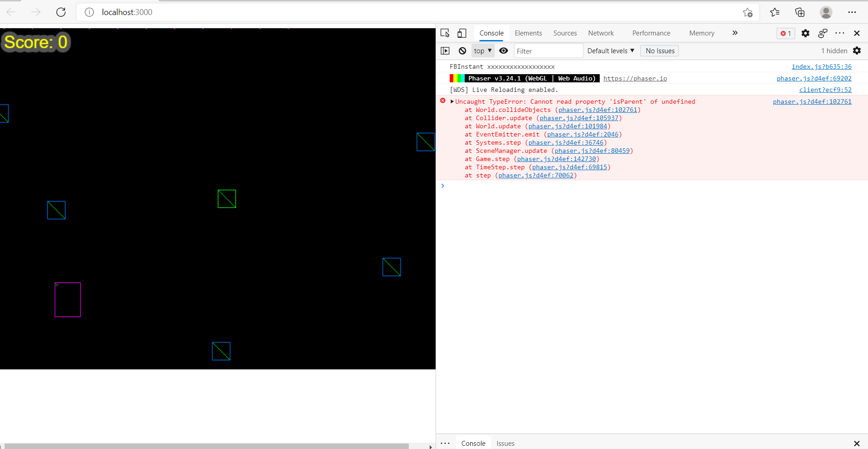The image size is (868, 449).
Task: Open the drawer more tools ellipsis
Action: [445, 443]
